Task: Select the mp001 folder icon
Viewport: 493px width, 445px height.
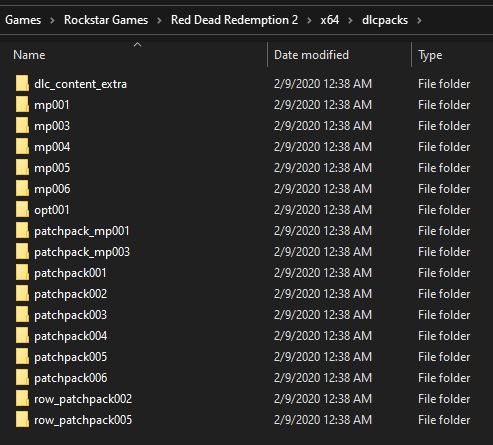Action: coord(22,104)
